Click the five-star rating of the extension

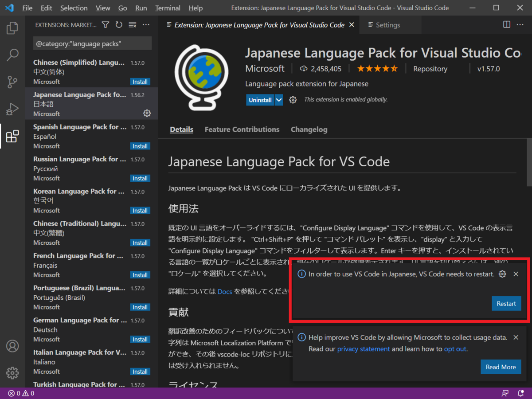point(377,69)
